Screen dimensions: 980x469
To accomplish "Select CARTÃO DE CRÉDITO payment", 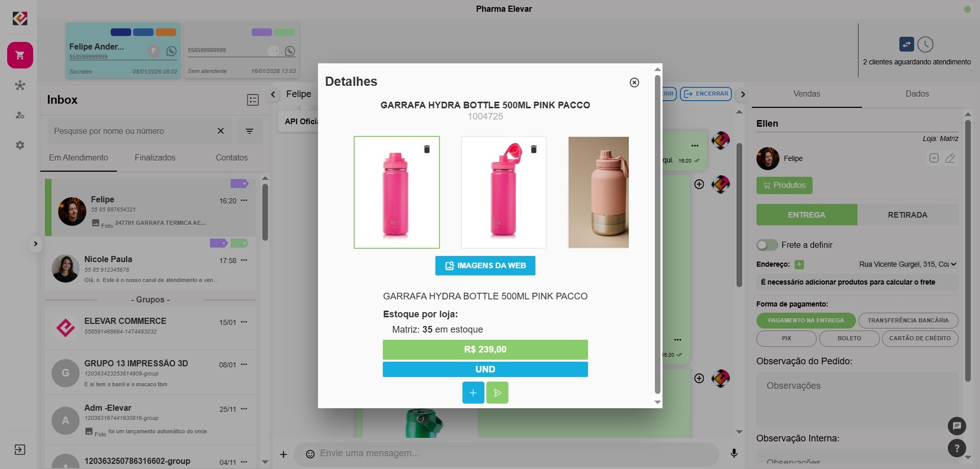I will [920, 338].
